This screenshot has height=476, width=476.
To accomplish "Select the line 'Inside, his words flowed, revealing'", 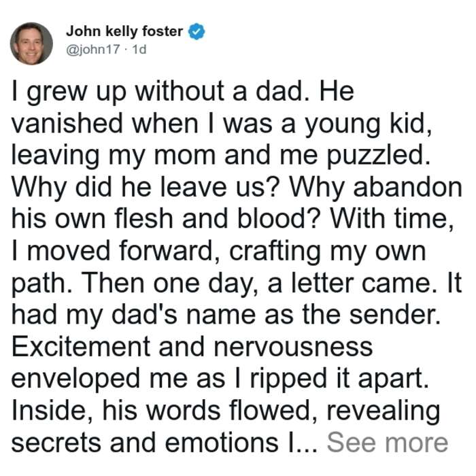I will pyautogui.click(x=226, y=411).
